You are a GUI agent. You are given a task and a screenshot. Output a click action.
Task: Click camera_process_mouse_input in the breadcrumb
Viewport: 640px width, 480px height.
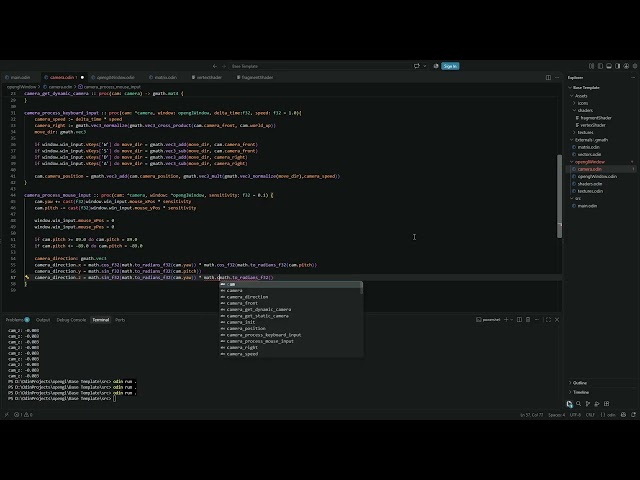(x=112, y=87)
